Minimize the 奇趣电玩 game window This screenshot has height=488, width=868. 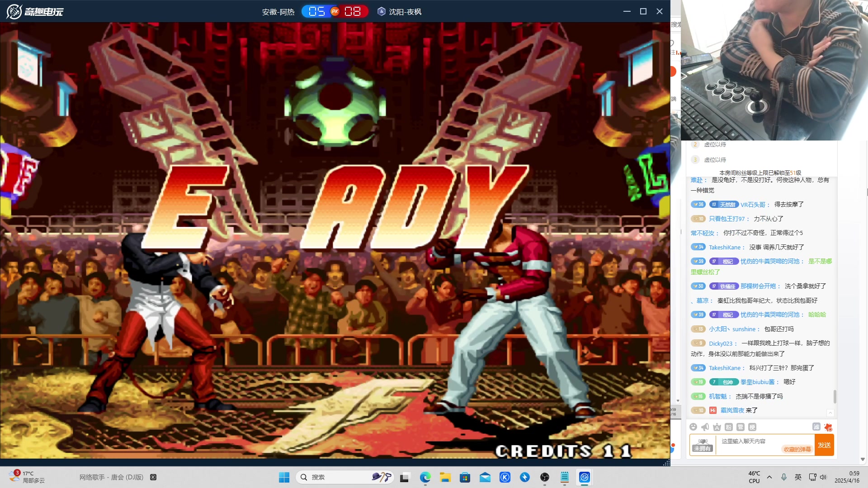pos(627,11)
